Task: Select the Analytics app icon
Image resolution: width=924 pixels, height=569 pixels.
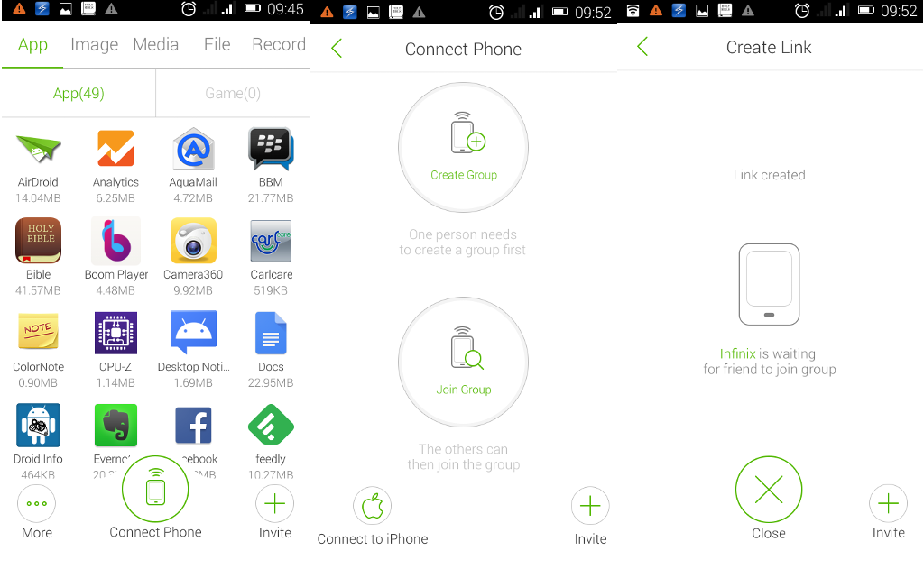Action: click(x=115, y=149)
